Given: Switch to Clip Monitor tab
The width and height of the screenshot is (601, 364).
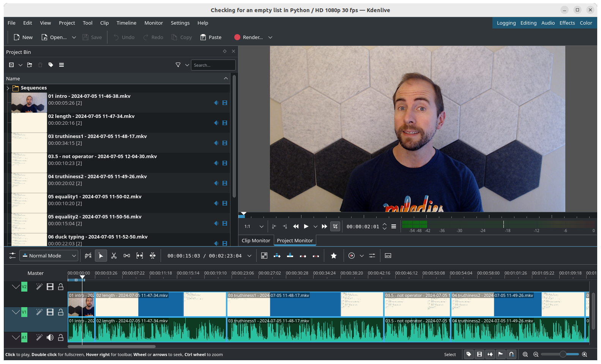Looking at the screenshot, I should [256, 240].
